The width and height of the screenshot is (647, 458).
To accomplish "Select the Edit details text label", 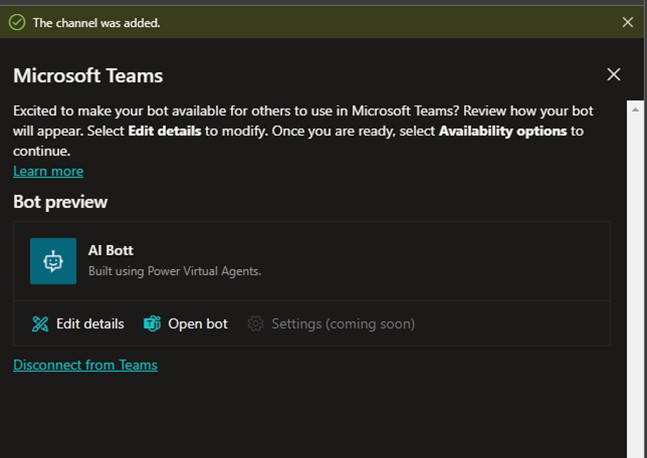I will 90,324.
